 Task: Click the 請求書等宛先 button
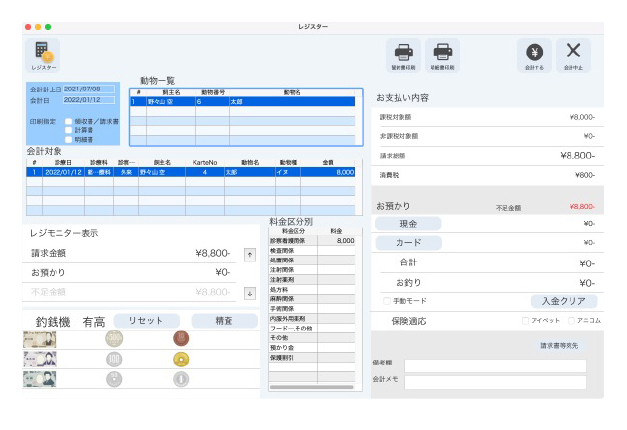click(559, 346)
